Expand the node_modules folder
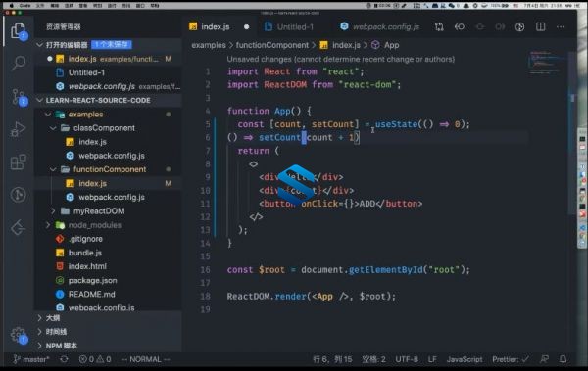The height and width of the screenshot is (371, 588). [48, 225]
